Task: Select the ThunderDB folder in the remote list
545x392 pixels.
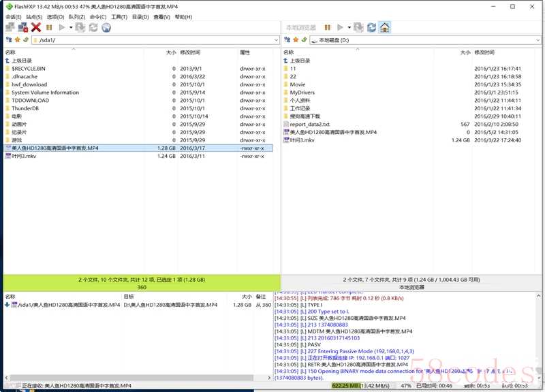Action: click(25, 108)
